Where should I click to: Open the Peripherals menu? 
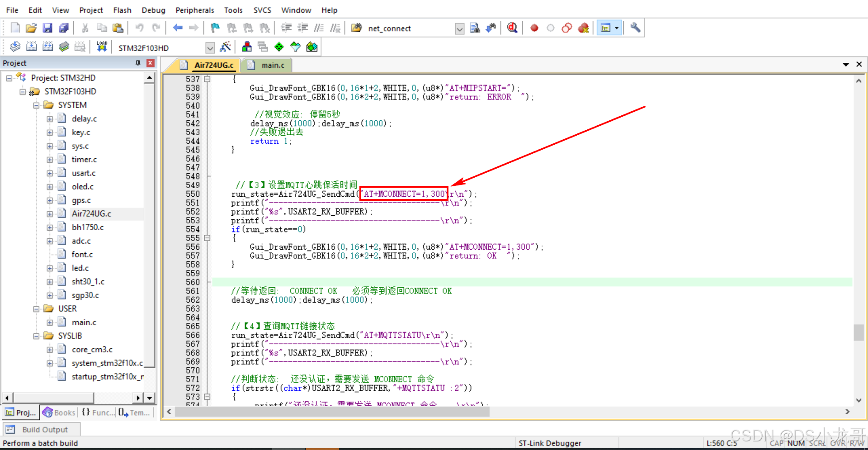point(195,10)
